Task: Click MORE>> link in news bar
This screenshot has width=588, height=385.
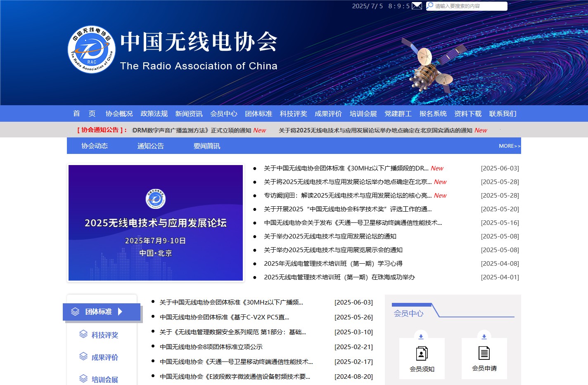Action: coord(510,146)
